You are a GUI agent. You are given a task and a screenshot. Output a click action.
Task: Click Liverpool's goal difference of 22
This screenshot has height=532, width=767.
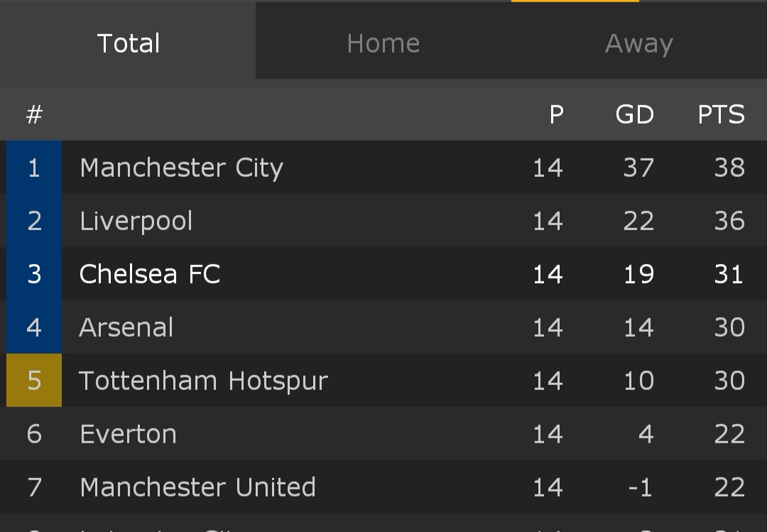[x=638, y=221]
